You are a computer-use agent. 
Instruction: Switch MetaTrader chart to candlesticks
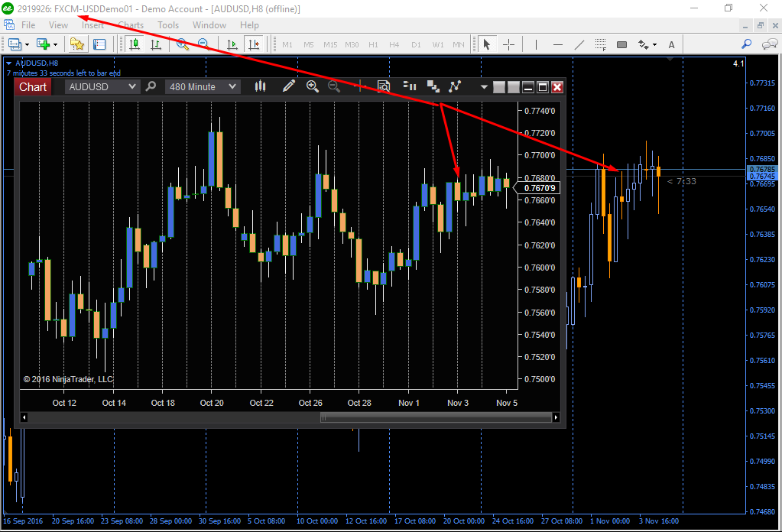pos(135,44)
